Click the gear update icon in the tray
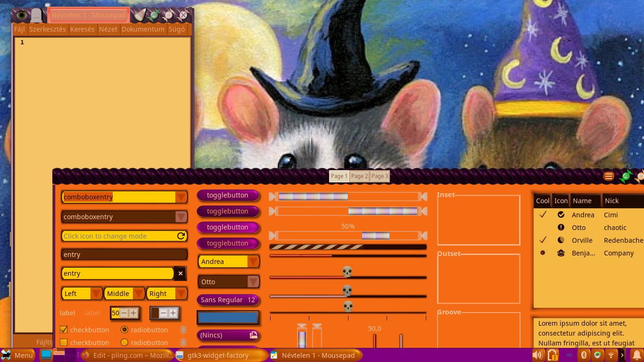This screenshot has height=362, width=644. pyautogui.click(x=597, y=354)
